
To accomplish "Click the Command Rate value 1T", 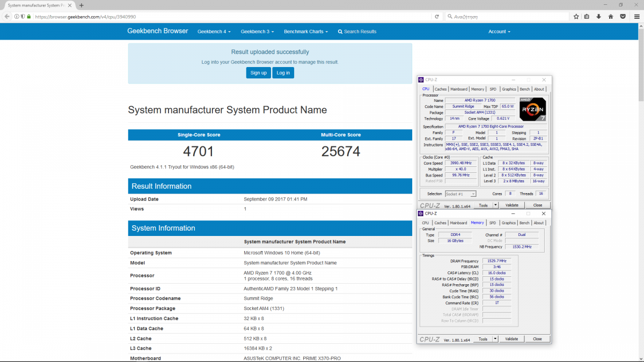I will click(496, 302).
